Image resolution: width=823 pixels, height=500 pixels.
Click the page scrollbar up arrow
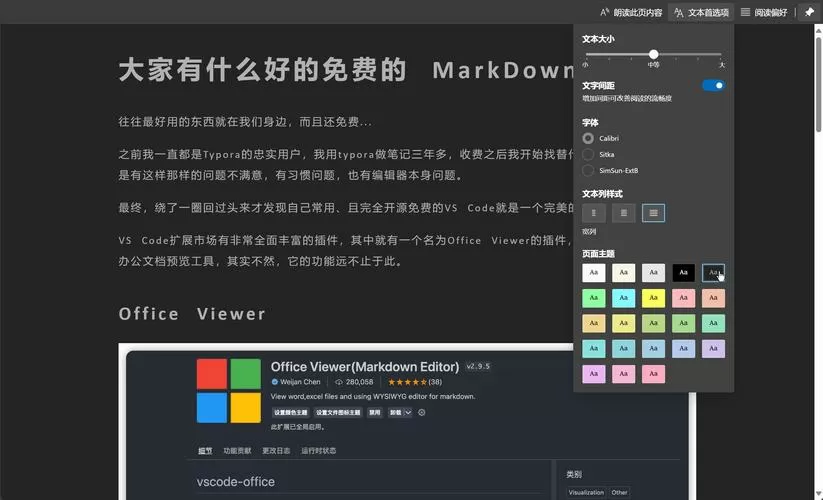tap(818, 30)
